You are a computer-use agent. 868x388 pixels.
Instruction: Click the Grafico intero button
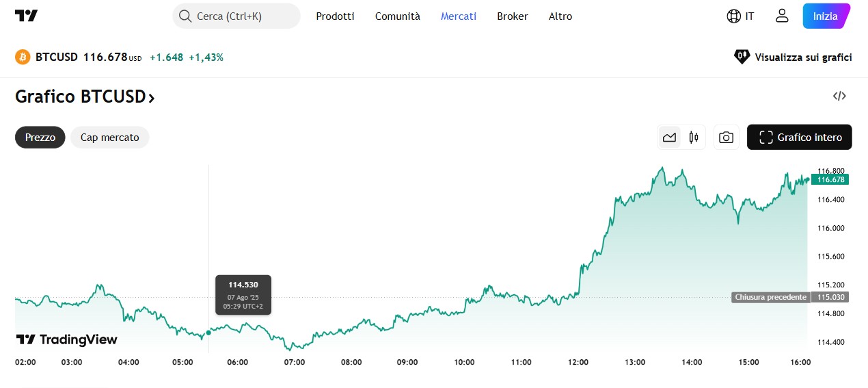tap(800, 138)
